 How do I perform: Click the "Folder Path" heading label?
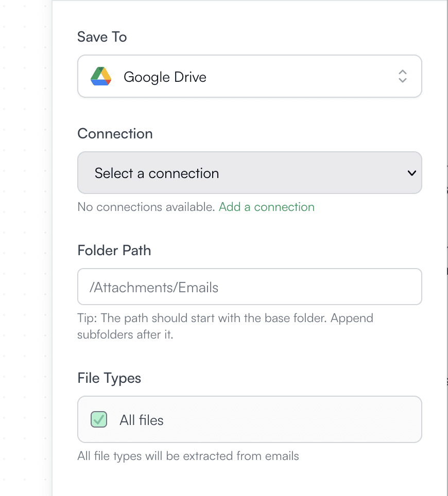(114, 251)
